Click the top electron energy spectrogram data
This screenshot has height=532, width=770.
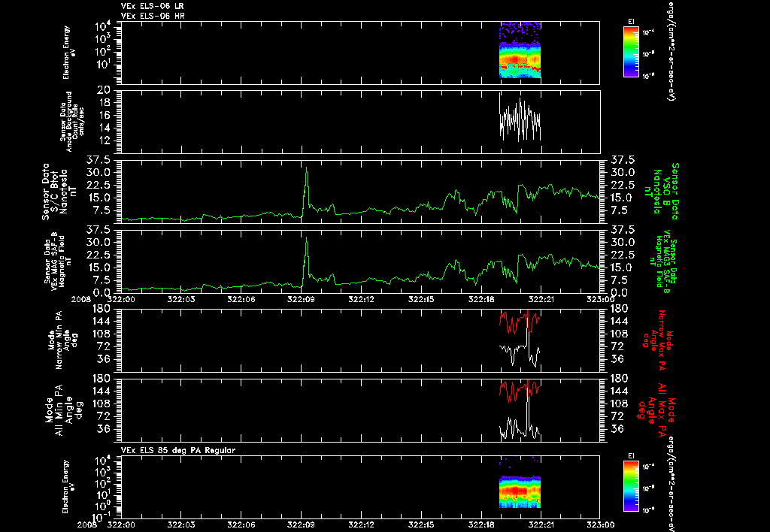point(520,50)
